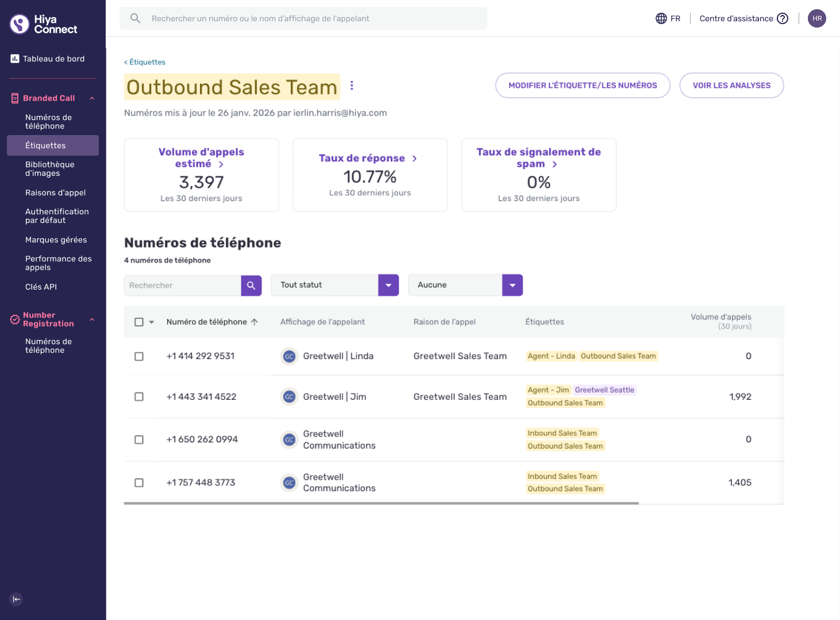The width and height of the screenshot is (840, 620).
Task: Click the Hiya Connect logo
Action: tap(43, 24)
